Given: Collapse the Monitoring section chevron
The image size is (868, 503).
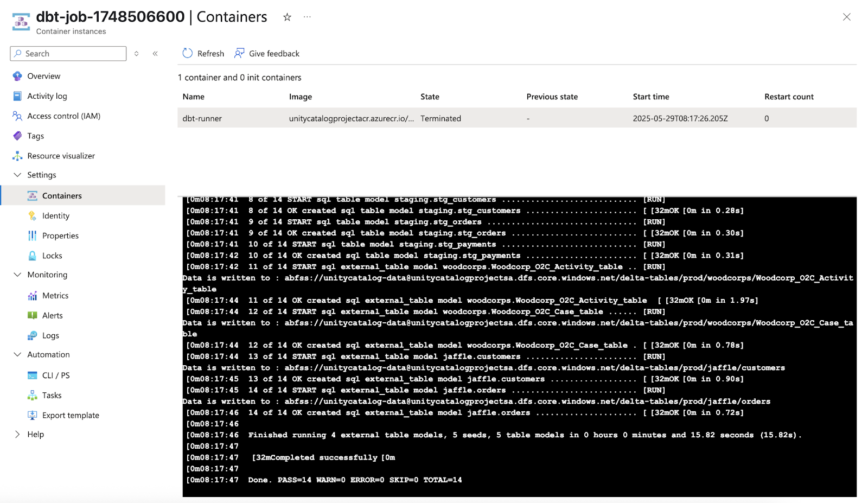Looking at the screenshot, I should [17, 275].
